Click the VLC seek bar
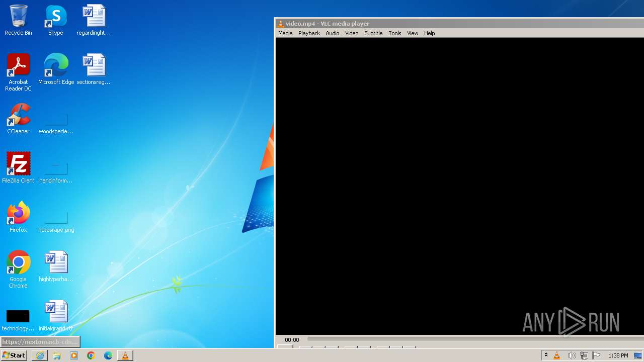This screenshot has width=644, height=362. click(x=475, y=339)
